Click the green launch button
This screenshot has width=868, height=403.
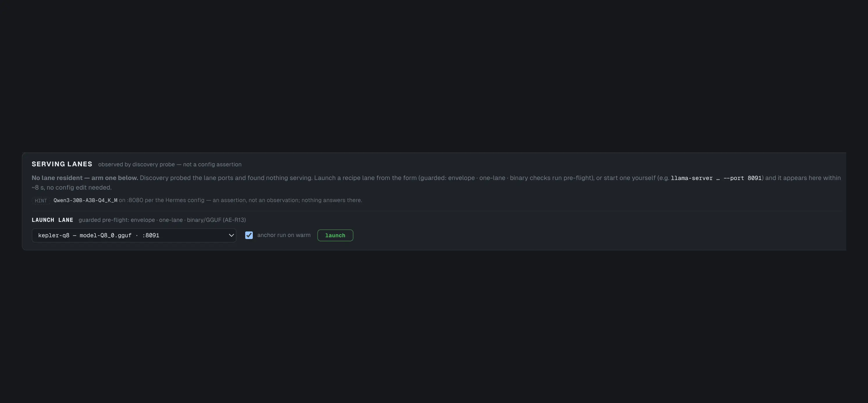click(x=335, y=235)
